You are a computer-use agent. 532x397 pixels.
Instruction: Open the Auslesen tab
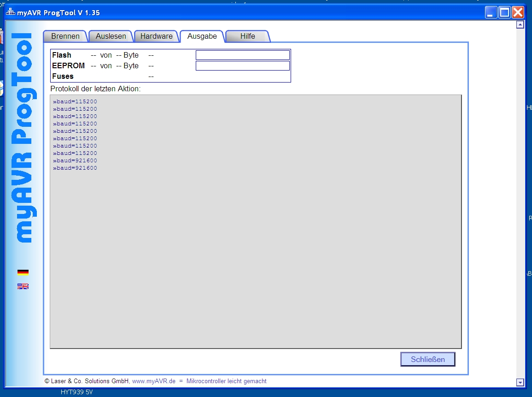(111, 36)
